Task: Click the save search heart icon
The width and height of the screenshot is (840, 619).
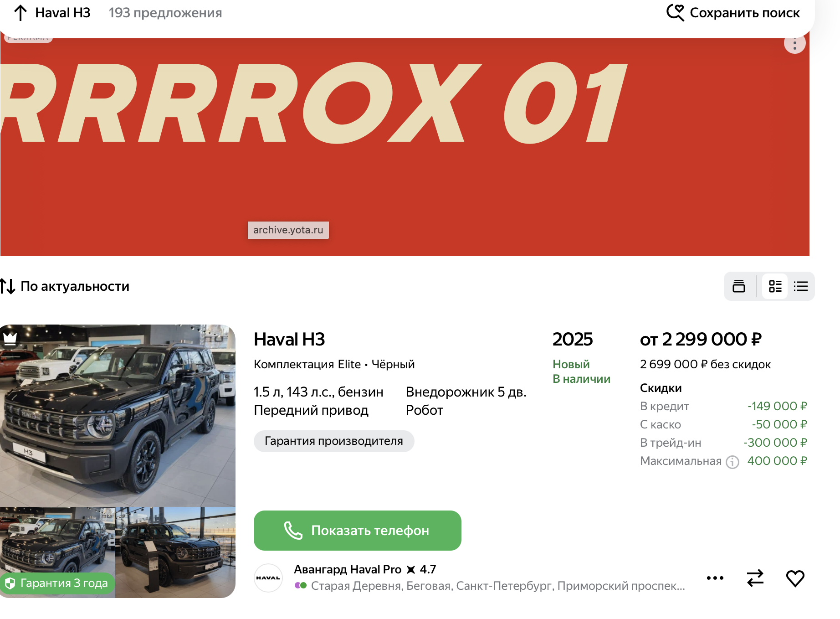Action: click(675, 13)
